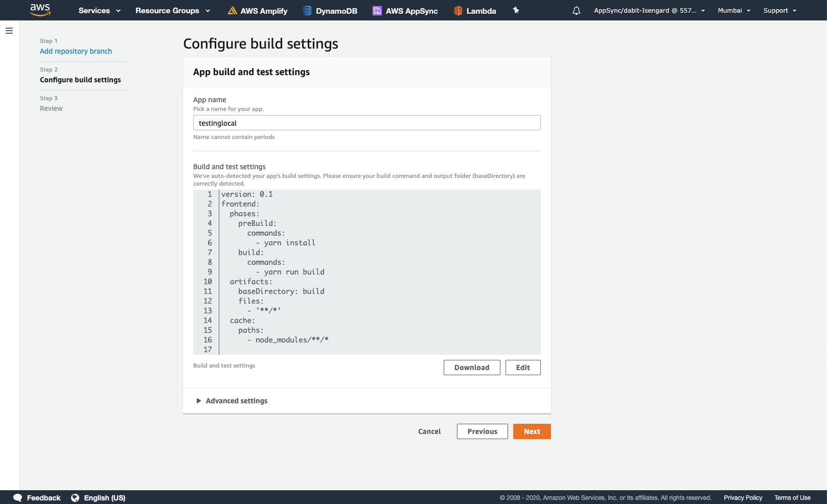Open the Lambda shortcut

click(475, 11)
